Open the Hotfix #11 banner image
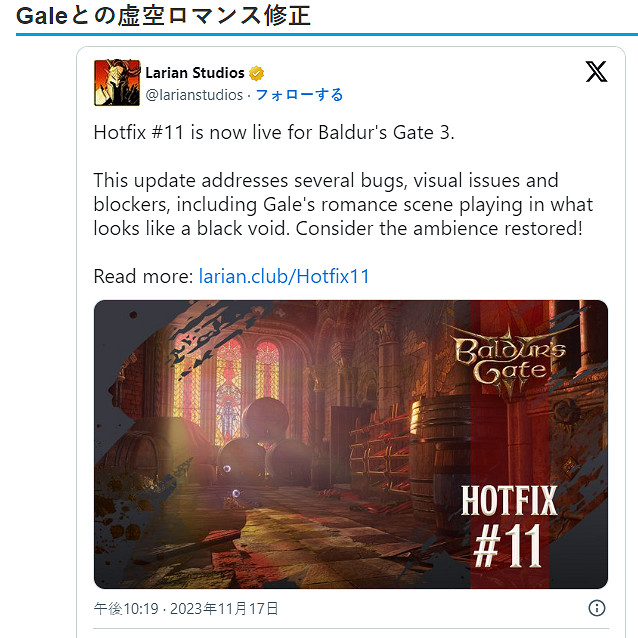This screenshot has width=638, height=638. (x=351, y=444)
